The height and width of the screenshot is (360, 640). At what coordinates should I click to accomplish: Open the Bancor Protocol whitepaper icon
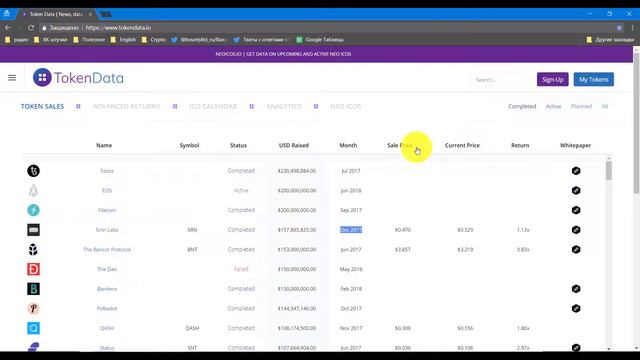[x=576, y=249]
